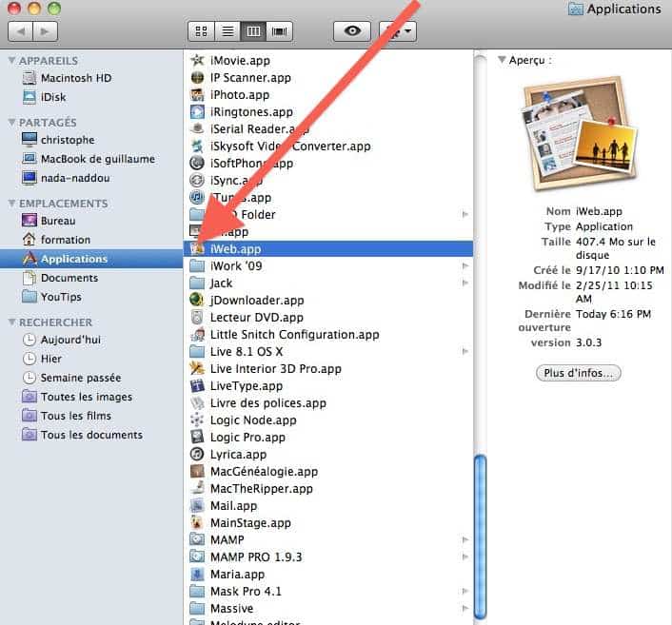Click the Quick Look eye button
This screenshot has height=625, width=672.
pyautogui.click(x=352, y=31)
